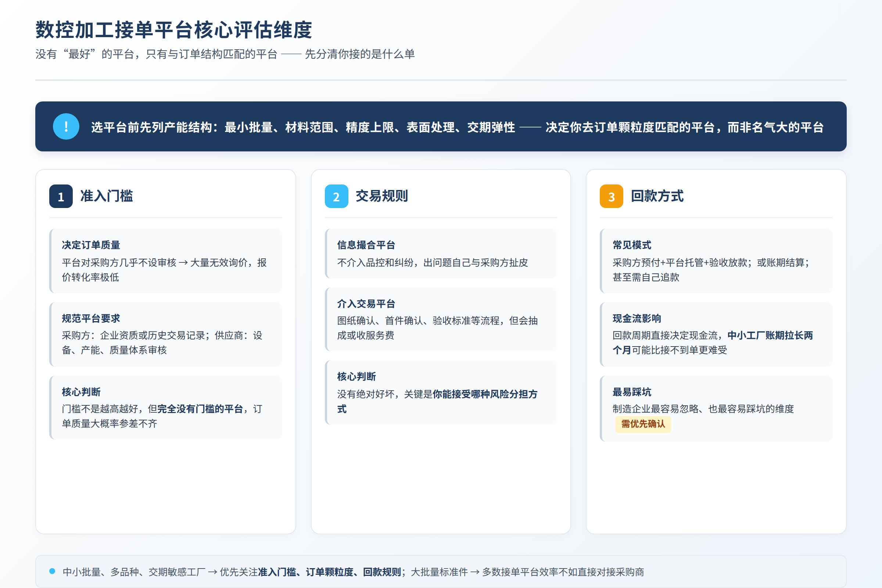This screenshot has height=588, width=882.
Task: Click the orange number 3 badge beside 回款方式
Action: click(611, 196)
